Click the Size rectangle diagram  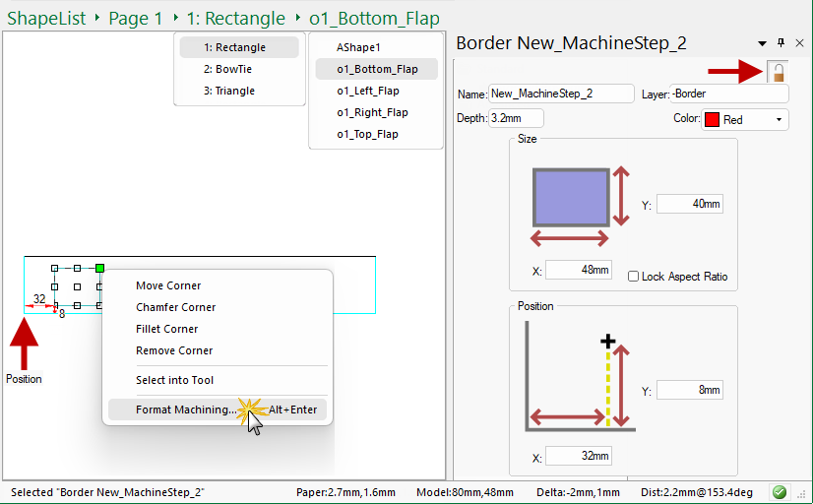pyautogui.click(x=571, y=197)
